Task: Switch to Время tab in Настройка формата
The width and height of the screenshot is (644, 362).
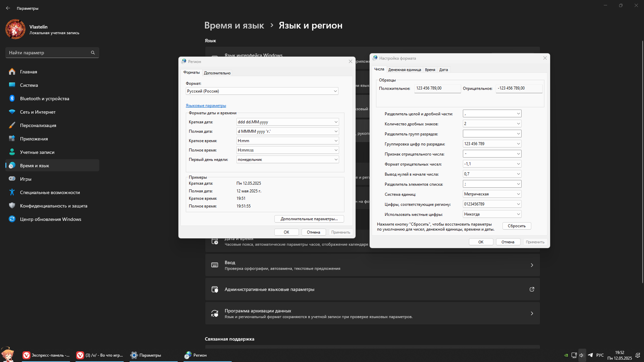Action: point(430,70)
